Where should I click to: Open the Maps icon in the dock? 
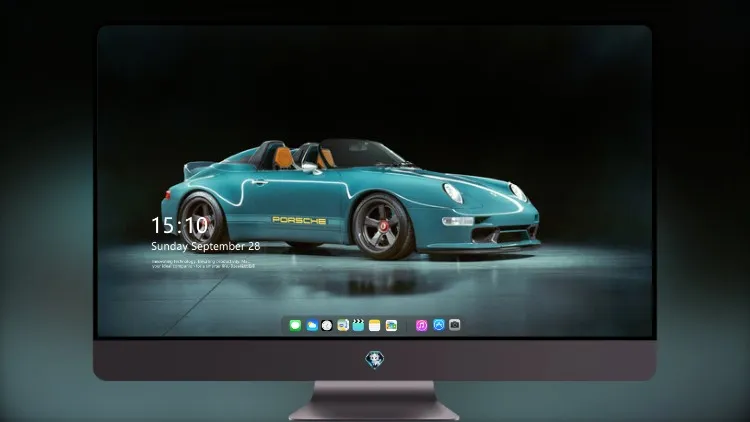[343, 325]
